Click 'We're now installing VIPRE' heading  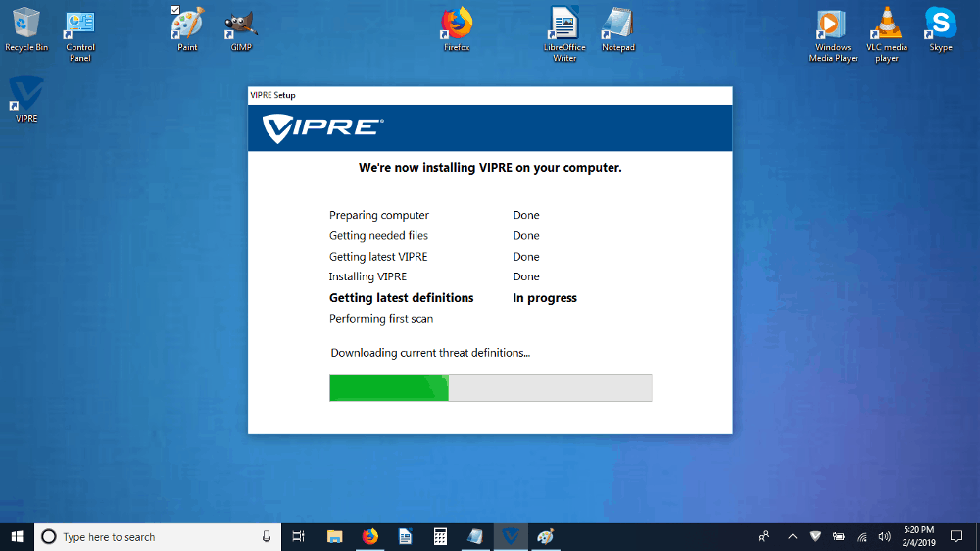pos(490,168)
